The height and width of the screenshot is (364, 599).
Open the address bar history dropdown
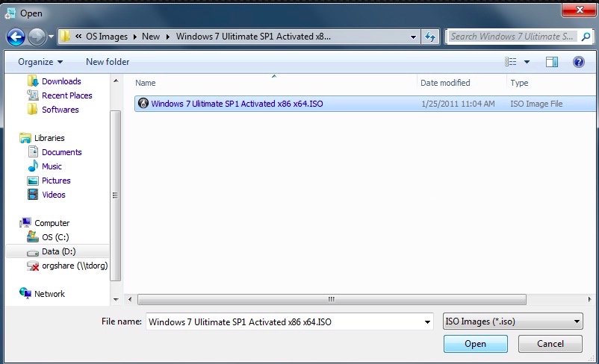click(x=413, y=37)
